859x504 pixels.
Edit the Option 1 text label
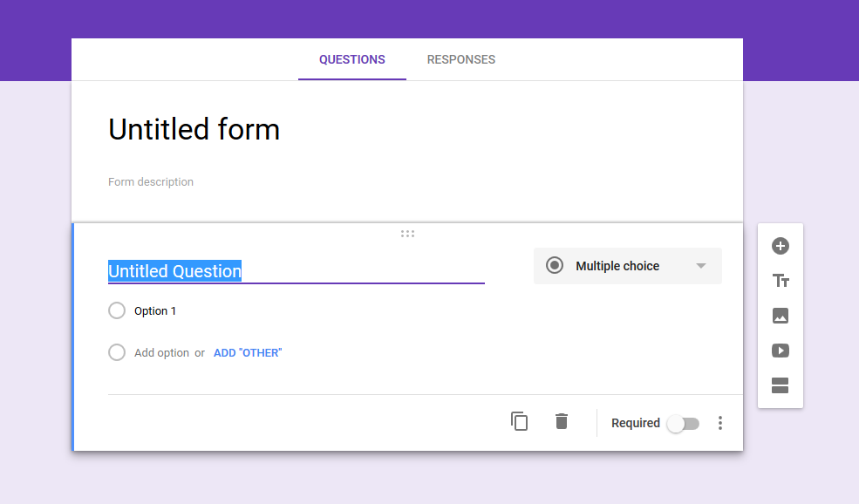155,311
